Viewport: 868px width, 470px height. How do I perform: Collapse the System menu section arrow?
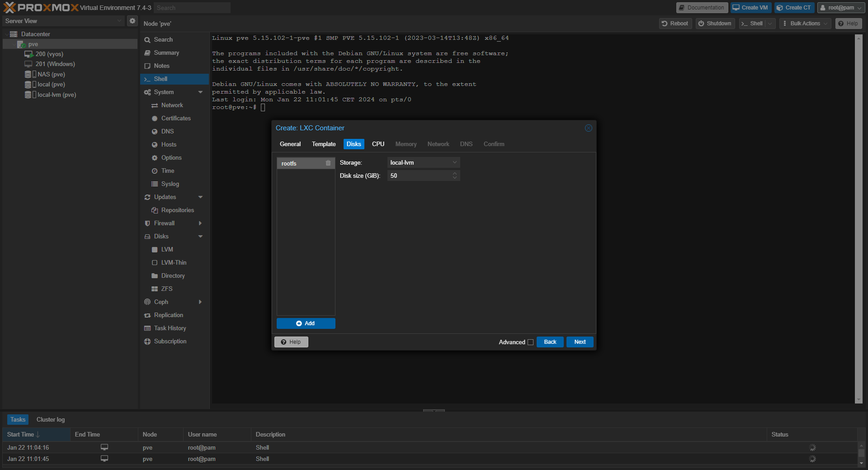pyautogui.click(x=200, y=92)
